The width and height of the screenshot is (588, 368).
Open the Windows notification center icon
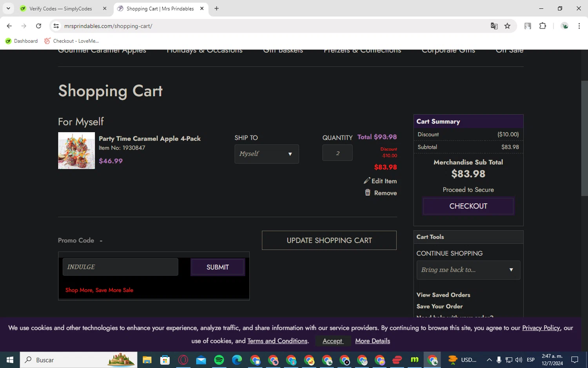click(x=575, y=360)
